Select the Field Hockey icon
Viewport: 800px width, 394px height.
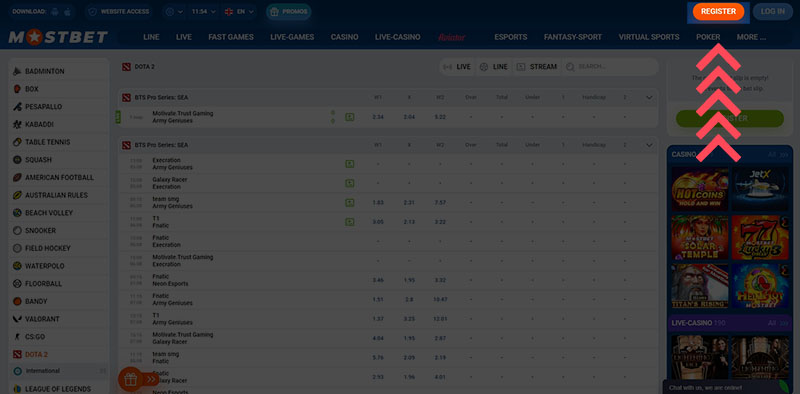(17, 248)
